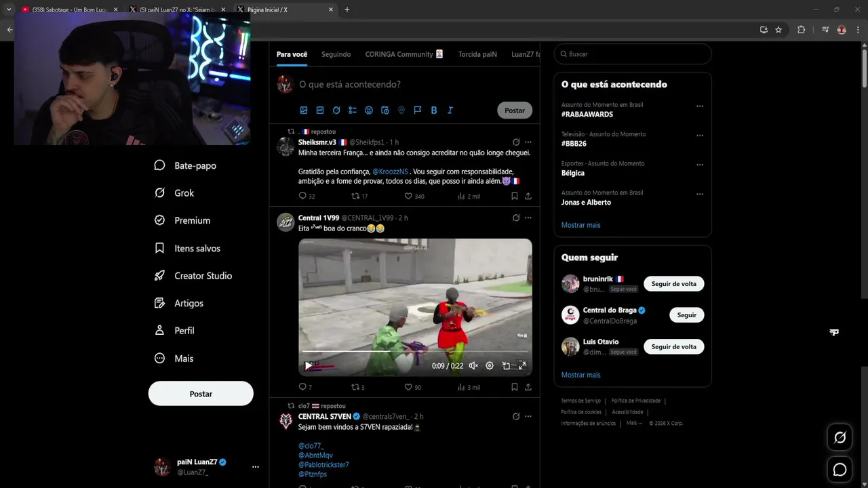Follow back bruninrlk

coord(674,284)
